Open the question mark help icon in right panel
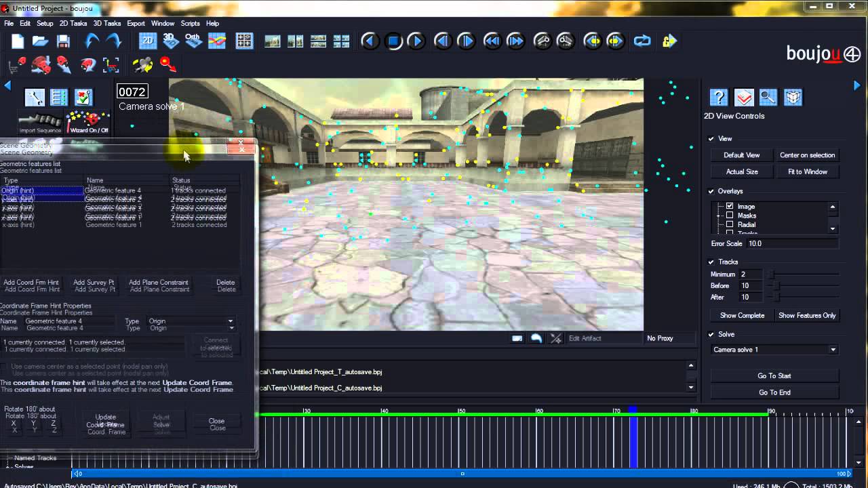 pyautogui.click(x=719, y=98)
